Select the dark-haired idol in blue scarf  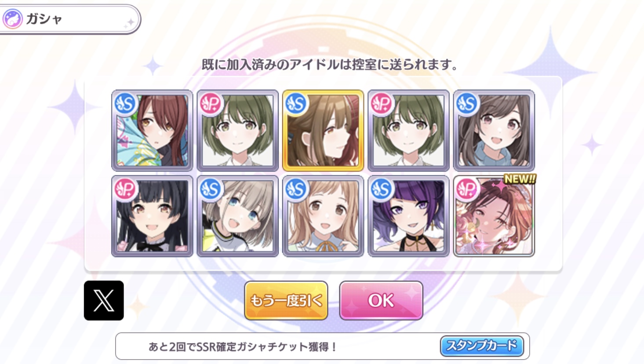click(x=494, y=131)
